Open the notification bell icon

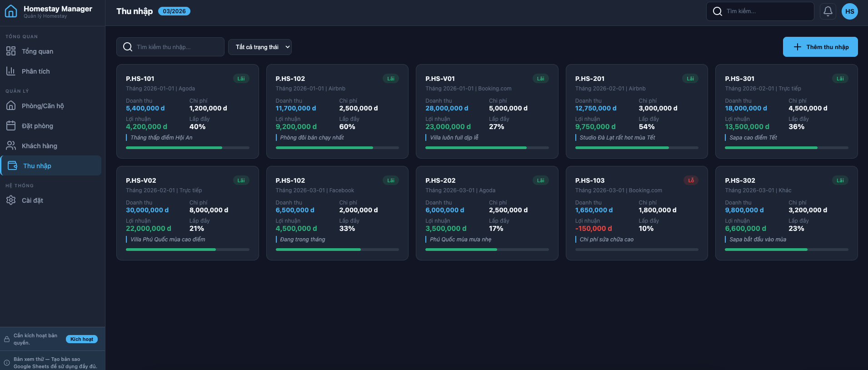(x=828, y=11)
